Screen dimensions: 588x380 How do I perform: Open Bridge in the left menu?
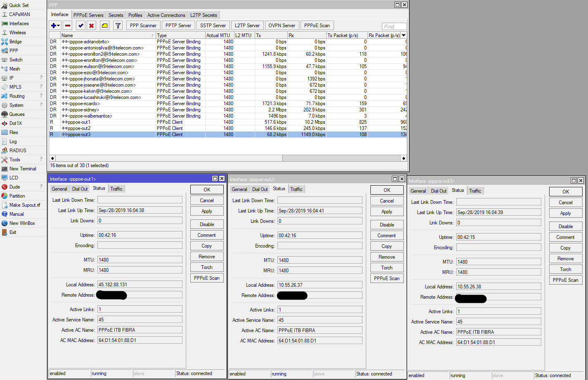click(15, 42)
